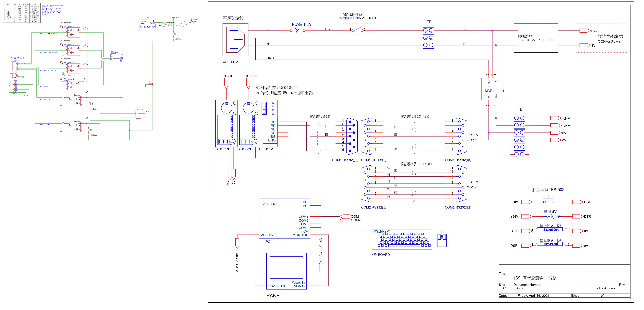The height and width of the screenshot is (310, 644).
Task: Click the RS232-4-DTR net label
Action: click(x=45, y=99)
